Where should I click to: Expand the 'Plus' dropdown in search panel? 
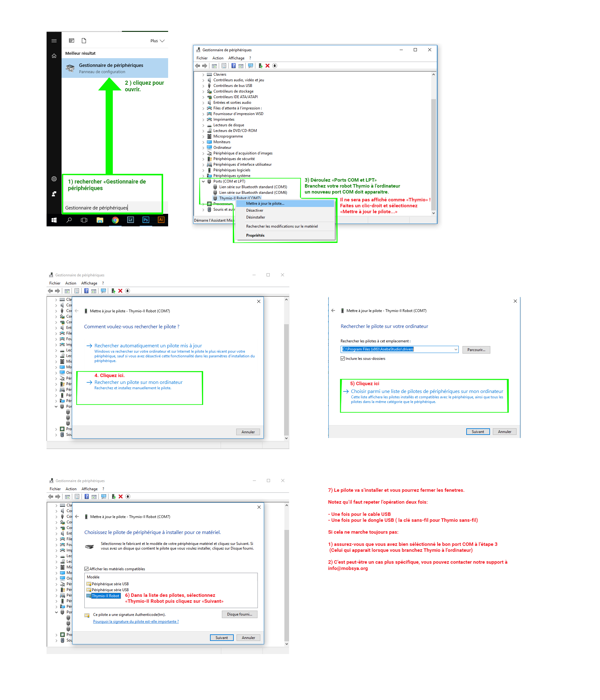pyautogui.click(x=157, y=41)
